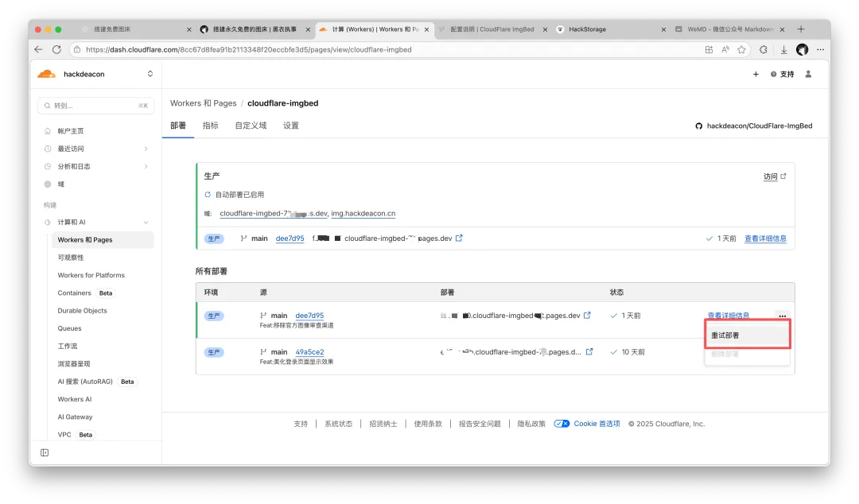Open the browser profile avatar
This screenshot has width=859, height=504.
point(803,49)
